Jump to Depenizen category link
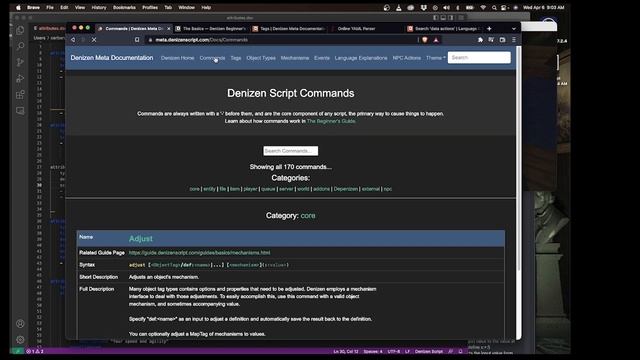 point(346,189)
